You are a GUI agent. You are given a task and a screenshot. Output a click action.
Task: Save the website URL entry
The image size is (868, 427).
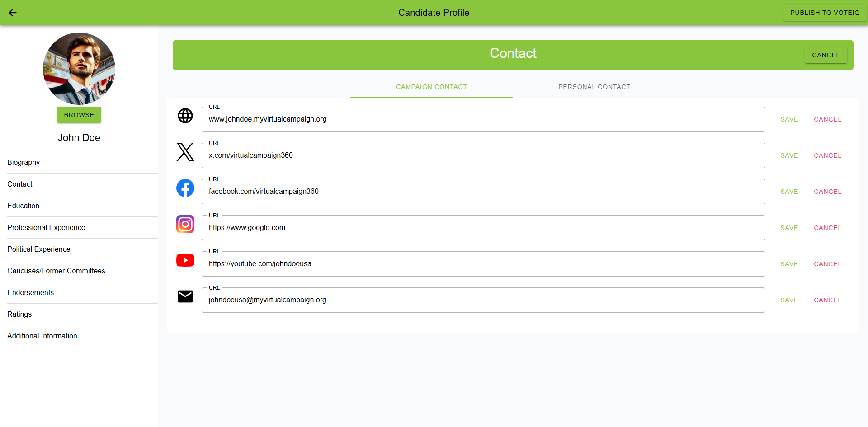pos(789,119)
